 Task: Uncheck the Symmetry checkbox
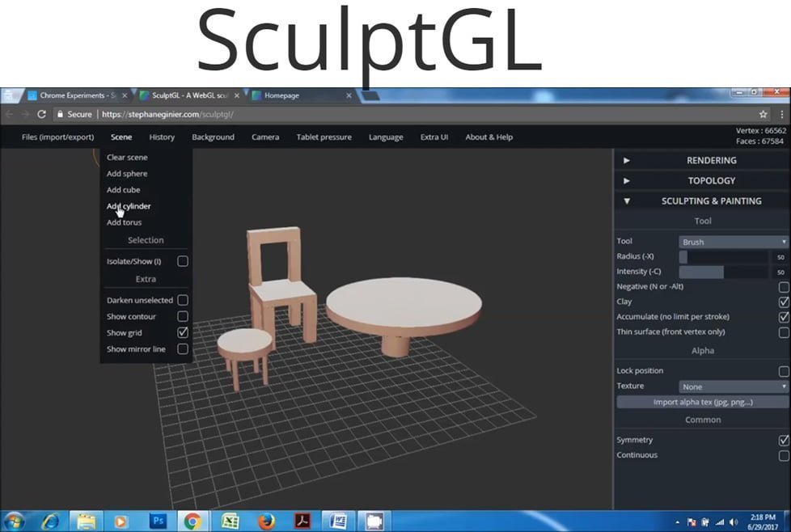[x=784, y=440]
